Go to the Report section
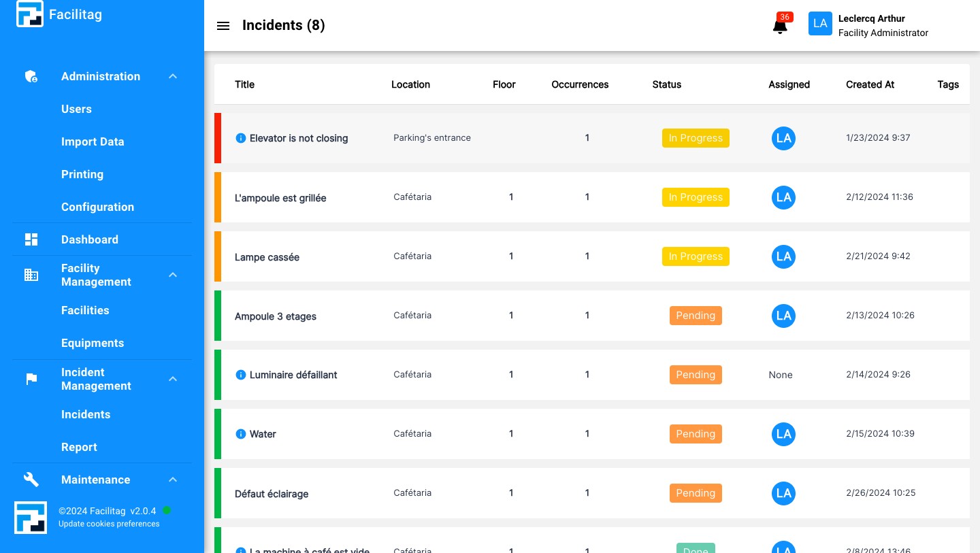The width and height of the screenshot is (980, 553). pos(79,447)
